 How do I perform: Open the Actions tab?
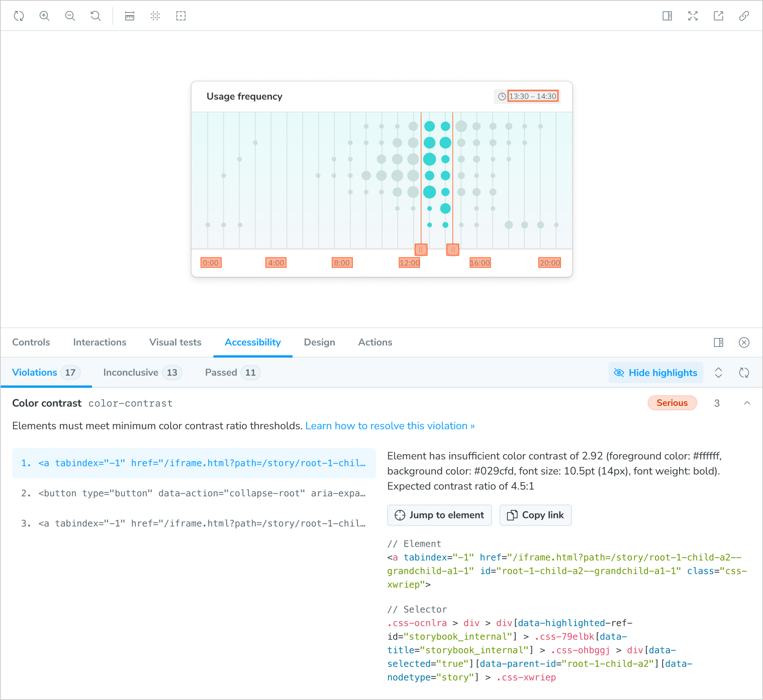click(375, 342)
